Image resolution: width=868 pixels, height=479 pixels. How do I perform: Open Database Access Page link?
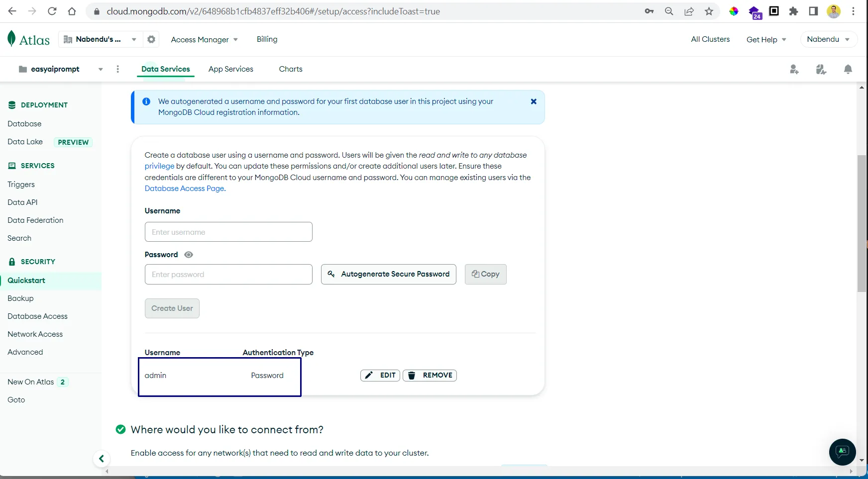tap(184, 189)
